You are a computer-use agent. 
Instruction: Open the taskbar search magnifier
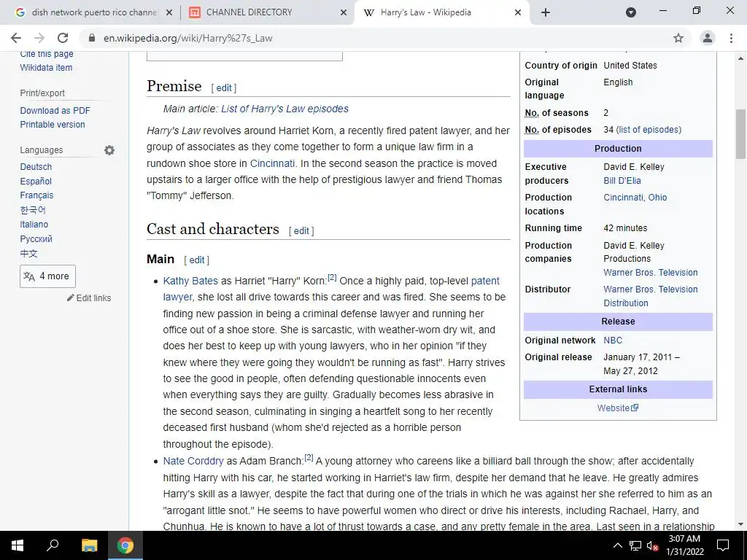(53, 545)
